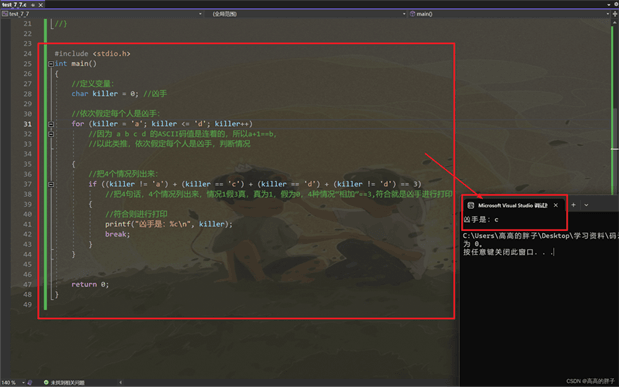Open the test_7_7 project scope dropdown
The height and width of the screenshot is (387, 619).
[x=102, y=14]
